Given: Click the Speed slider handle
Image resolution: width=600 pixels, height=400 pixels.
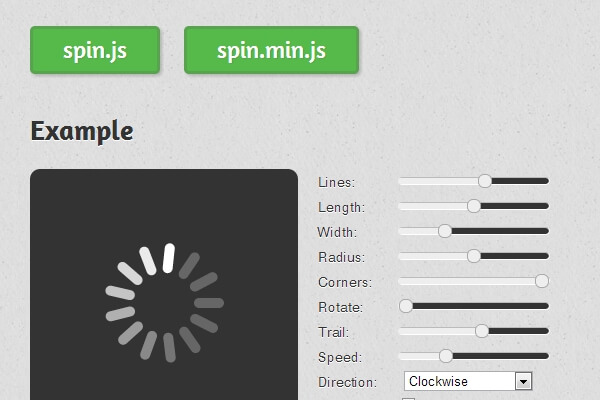Looking at the screenshot, I should pos(446,356).
